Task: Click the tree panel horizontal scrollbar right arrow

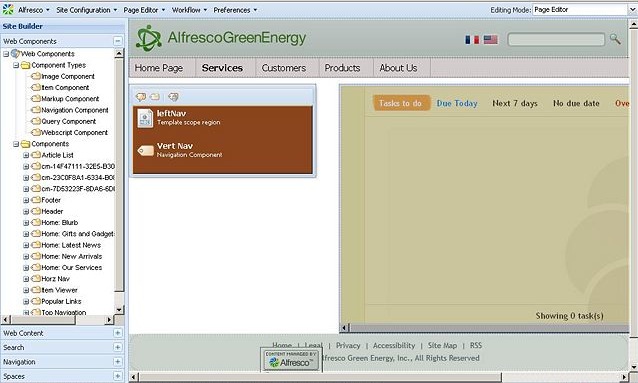Action: coord(109,320)
